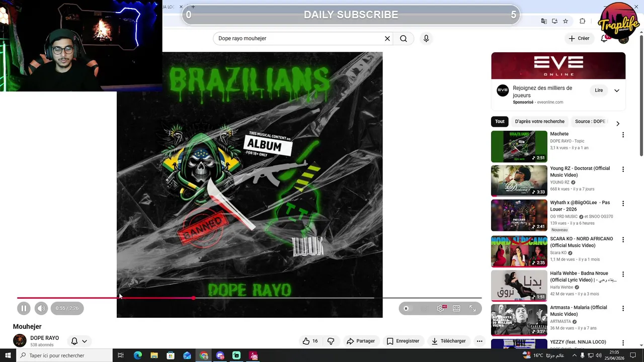644x362 pixels.
Task: Open File Explorer from the taskbar
Action: [x=154, y=355]
